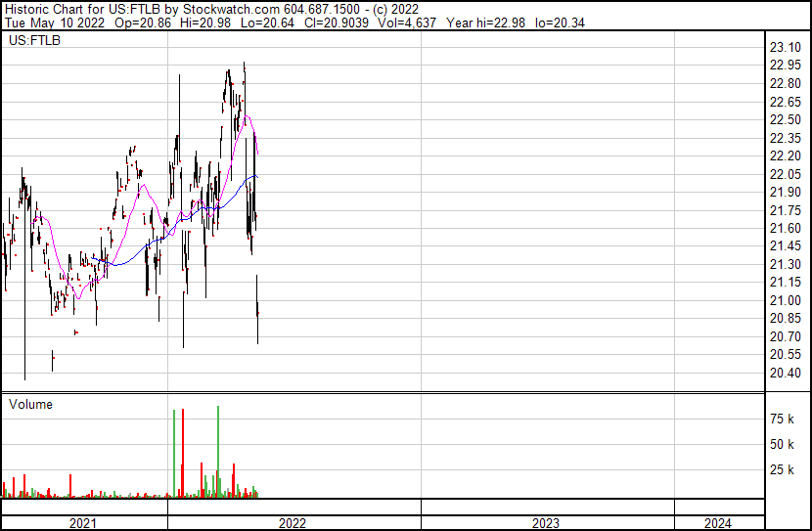Click the Cl=20.9039 closing price value
This screenshot has width=812, height=531.
[337, 22]
